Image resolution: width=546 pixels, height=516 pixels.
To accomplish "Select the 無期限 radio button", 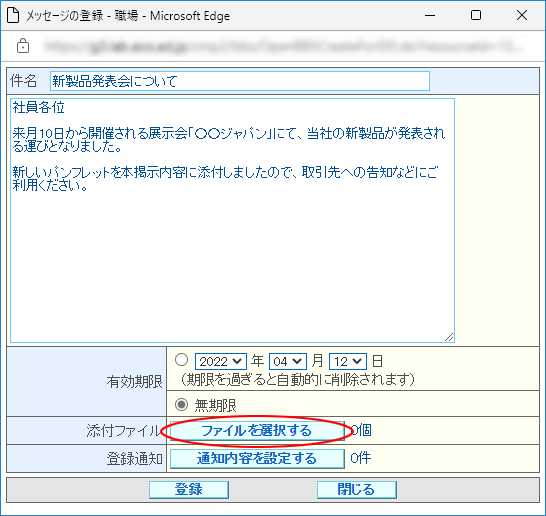I will pyautogui.click(x=181, y=405).
